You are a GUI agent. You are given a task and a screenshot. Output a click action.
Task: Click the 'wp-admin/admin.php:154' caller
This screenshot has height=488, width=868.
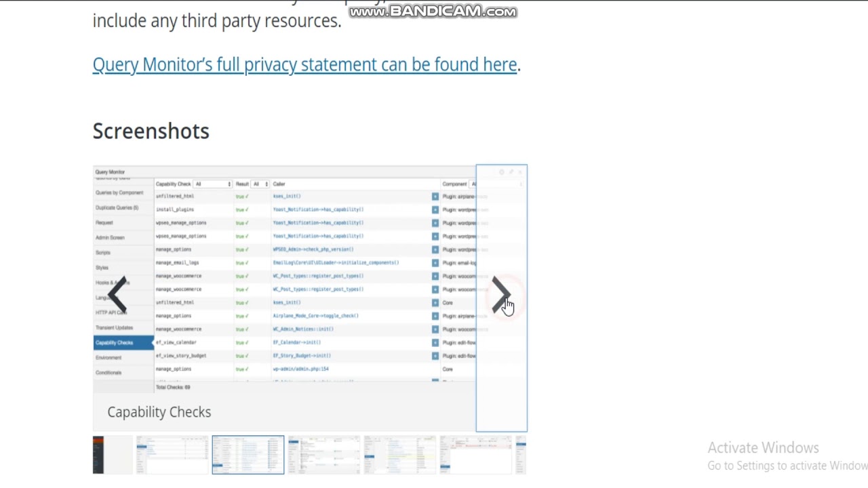(300, 369)
